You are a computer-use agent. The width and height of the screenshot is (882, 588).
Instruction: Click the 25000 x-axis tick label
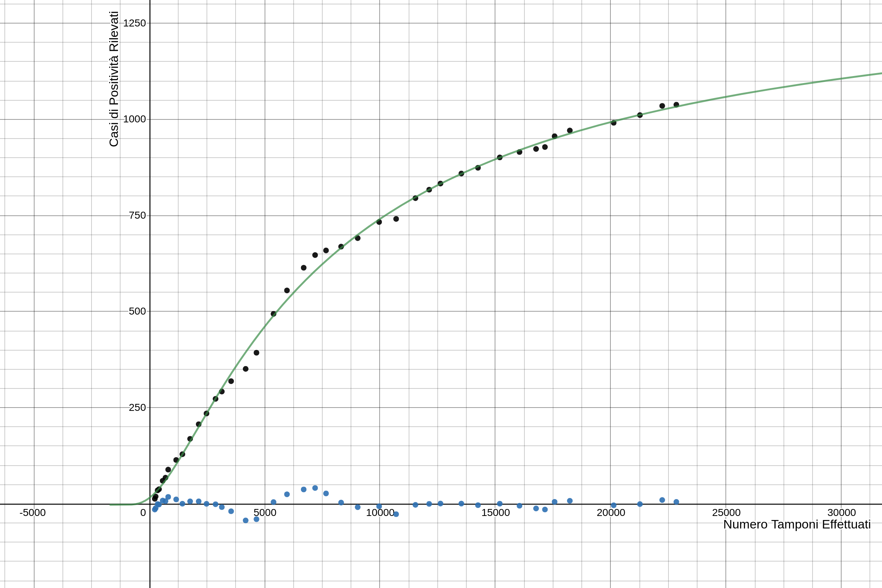(727, 513)
